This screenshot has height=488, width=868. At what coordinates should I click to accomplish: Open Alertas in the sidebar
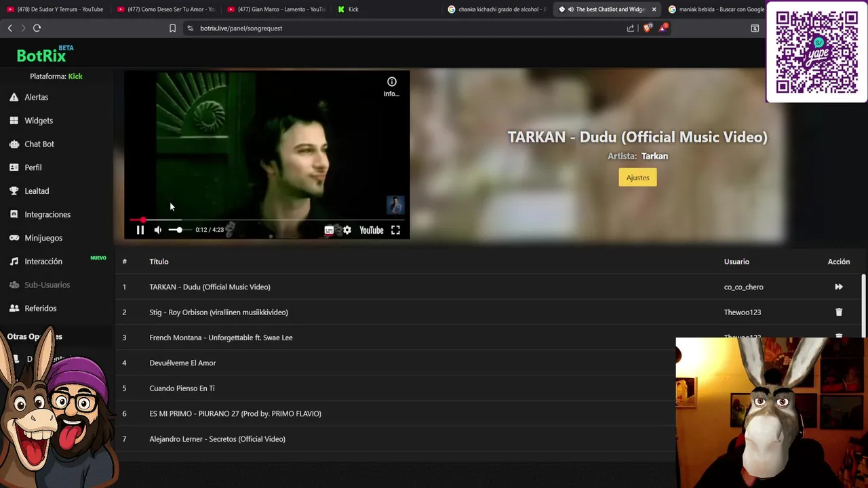pyautogui.click(x=37, y=97)
